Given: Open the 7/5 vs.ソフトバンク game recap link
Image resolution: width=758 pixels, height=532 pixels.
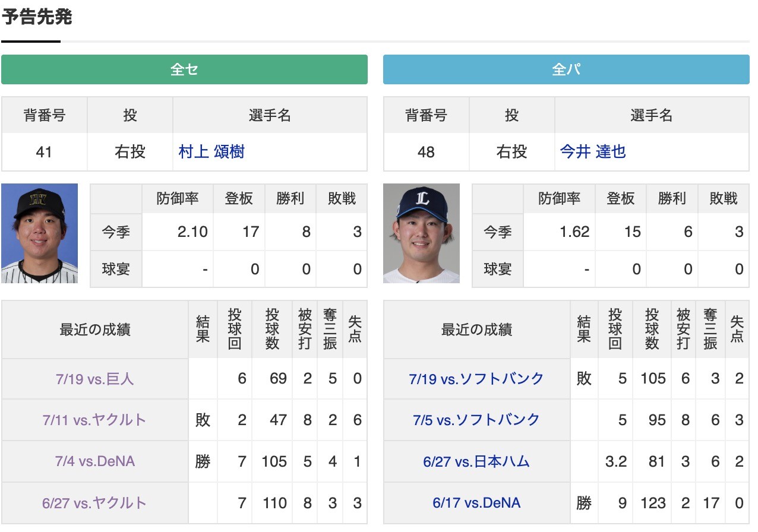Looking at the screenshot, I should [x=476, y=420].
